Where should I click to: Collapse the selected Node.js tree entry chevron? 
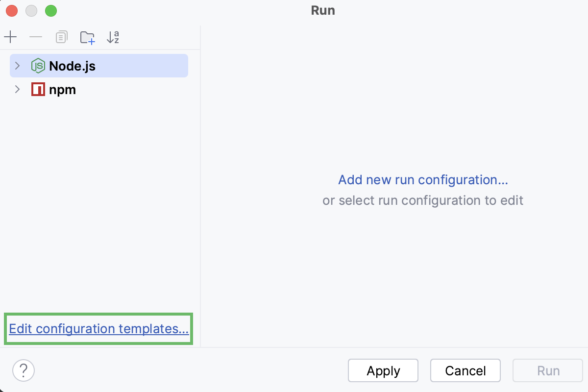(17, 65)
